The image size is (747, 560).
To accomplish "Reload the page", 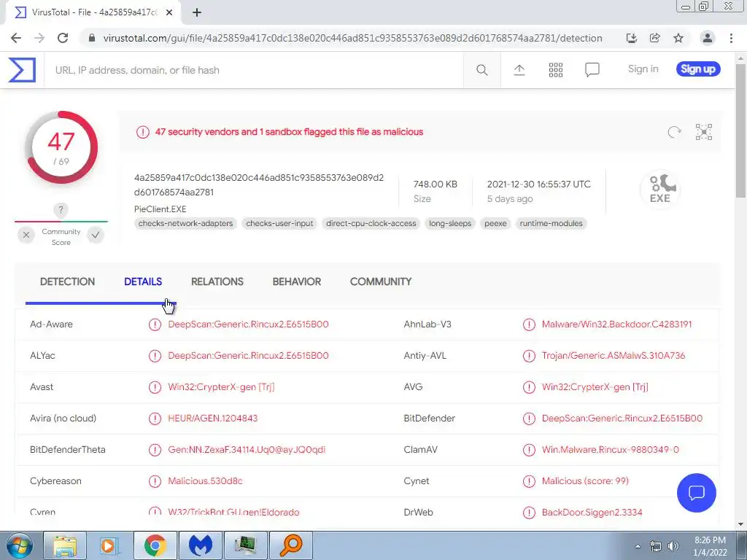I will click(63, 38).
